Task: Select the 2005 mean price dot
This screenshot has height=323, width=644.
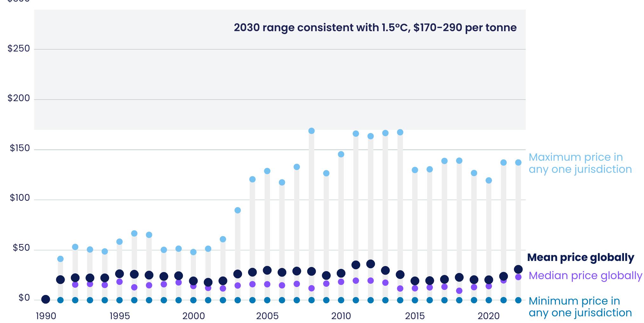Action: pyautogui.click(x=267, y=270)
